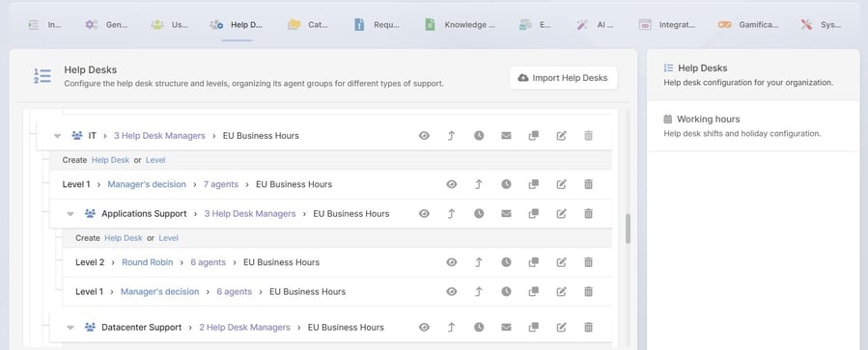Click the duplicate icon for Level 1 with 7 agents

pyautogui.click(x=534, y=184)
